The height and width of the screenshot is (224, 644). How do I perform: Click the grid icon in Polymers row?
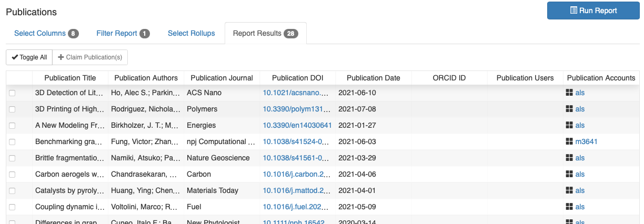[569, 109]
